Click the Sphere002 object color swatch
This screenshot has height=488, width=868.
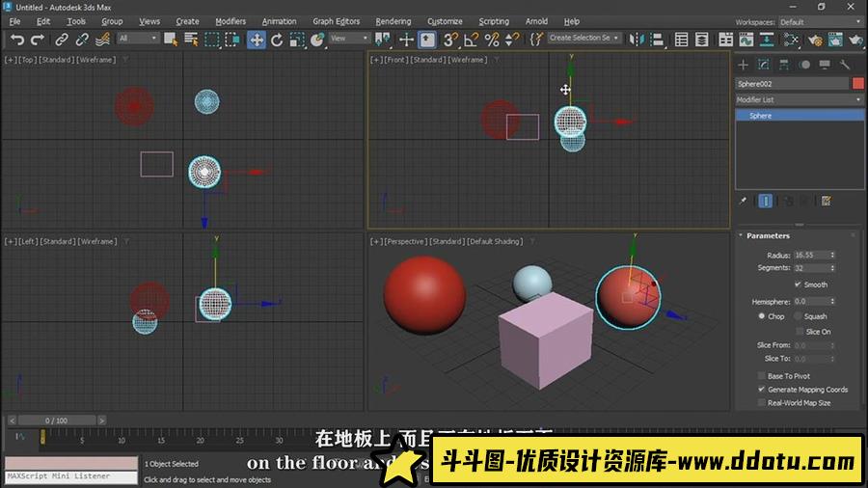point(858,84)
